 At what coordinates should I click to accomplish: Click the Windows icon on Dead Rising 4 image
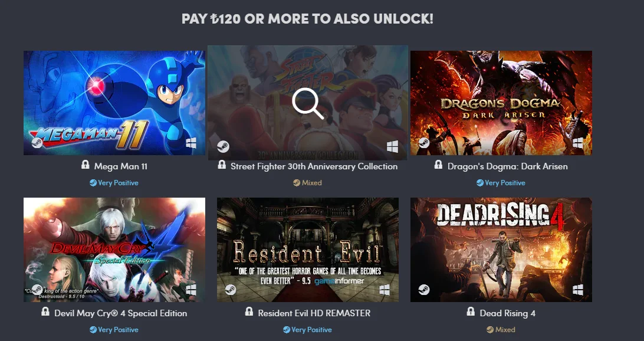[578, 290]
